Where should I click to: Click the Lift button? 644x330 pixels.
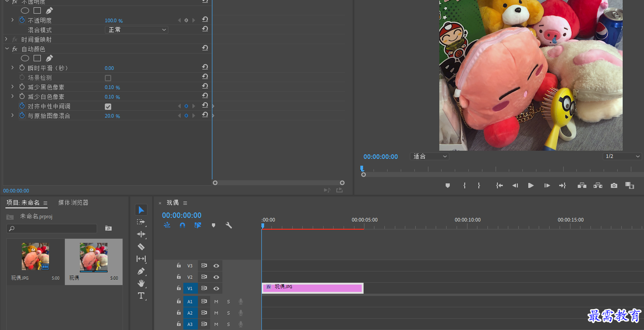pos(582,185)
